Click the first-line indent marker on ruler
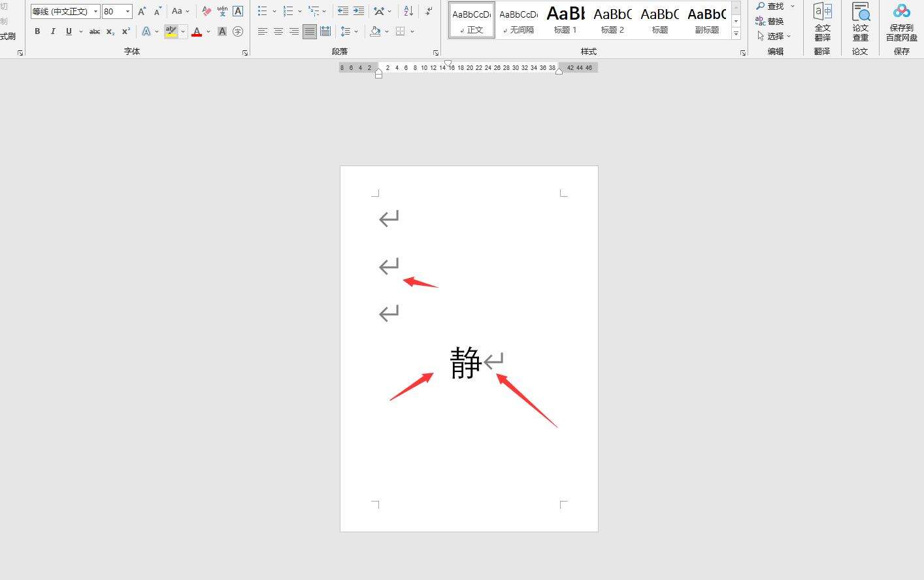 click(448, 64)
